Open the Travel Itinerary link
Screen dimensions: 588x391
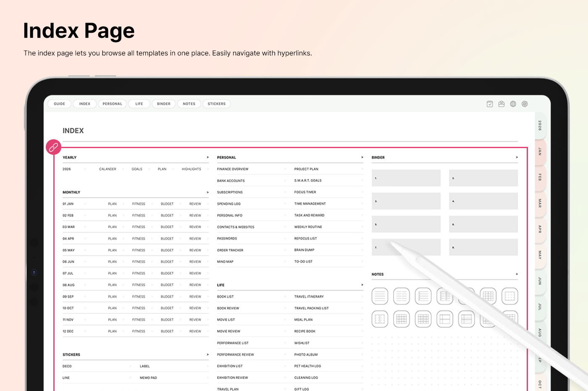click(309, 297)
